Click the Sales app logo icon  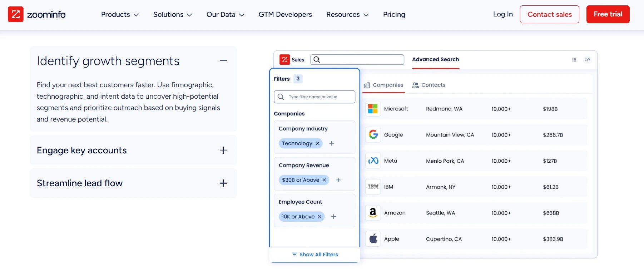pyautogui.click(x=284, y=60)
